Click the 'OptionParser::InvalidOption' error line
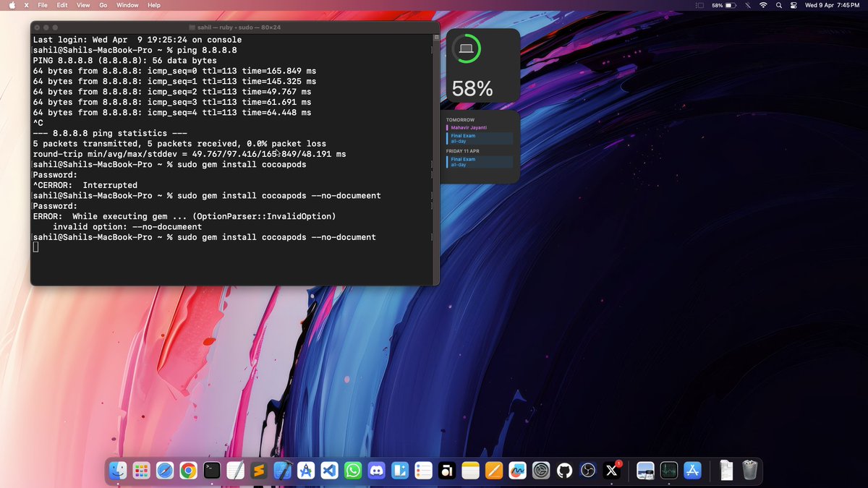 coord(184,217)
